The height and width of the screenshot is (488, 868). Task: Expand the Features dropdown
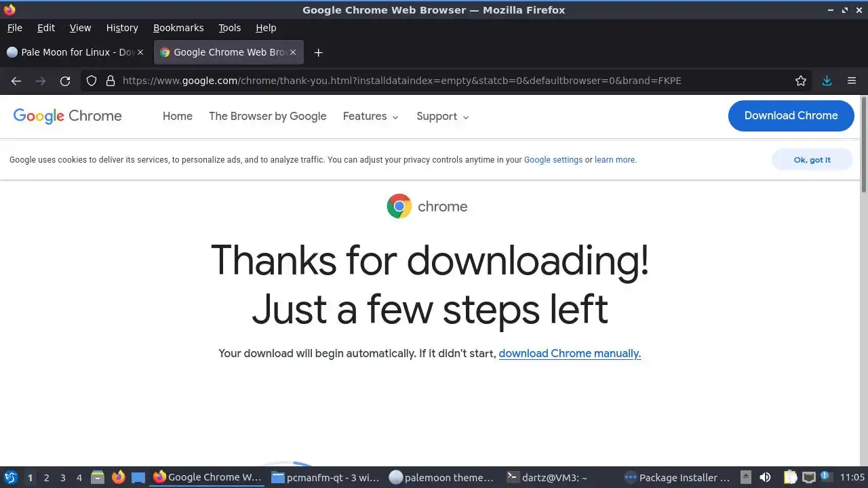coord(371,117)
